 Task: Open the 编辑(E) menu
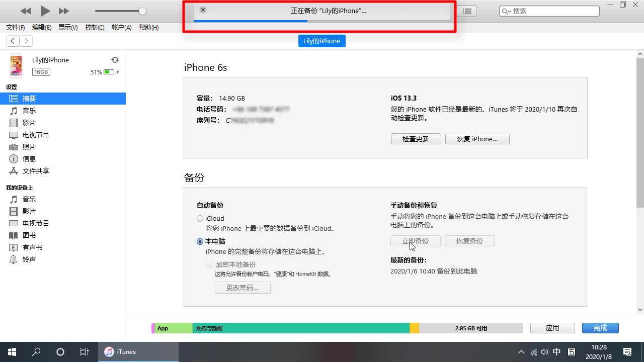pos(42,28)
